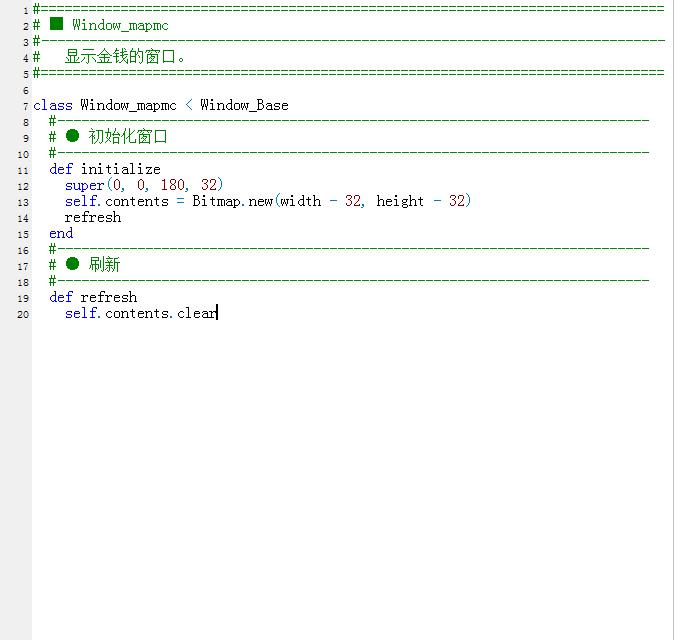The height and width of the screenshot is (640, 685).
Task: Click the 'Window_mapmc' header comment text
Action: (120, 25)
